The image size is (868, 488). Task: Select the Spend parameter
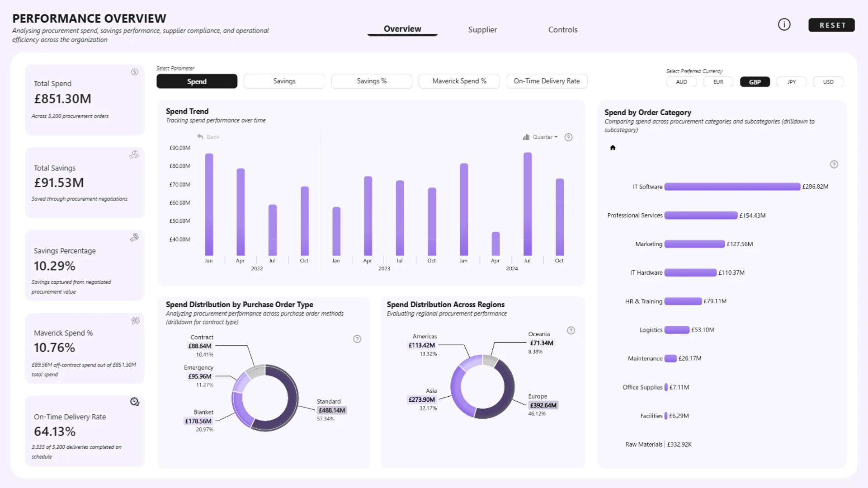(x=197, y=81)
